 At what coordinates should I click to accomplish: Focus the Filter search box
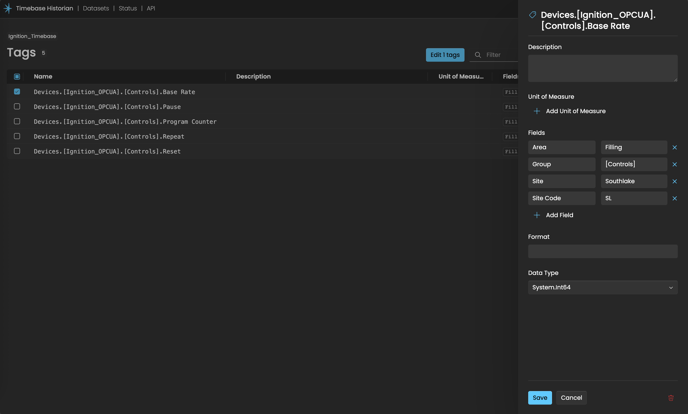click(498, 55)
